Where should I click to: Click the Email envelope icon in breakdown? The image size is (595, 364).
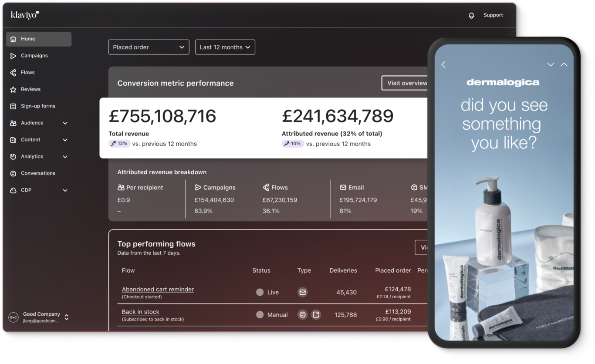pyautogui.click(x=343, y=188)
